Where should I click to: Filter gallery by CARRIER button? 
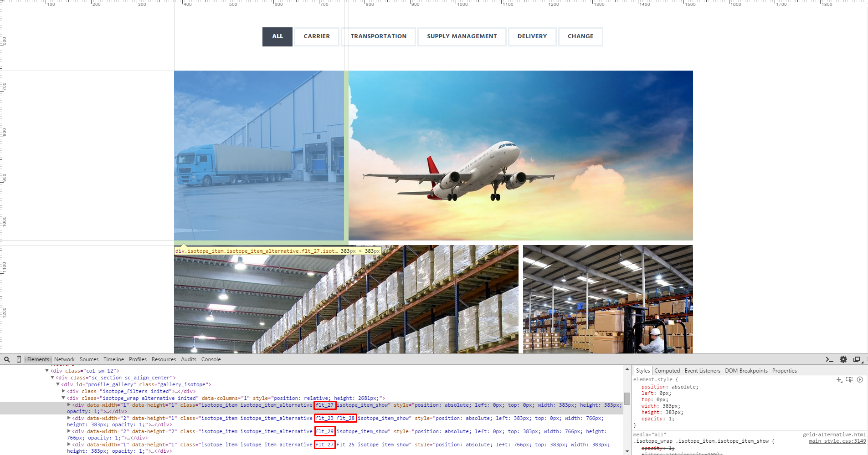click(x=317, y=36)
